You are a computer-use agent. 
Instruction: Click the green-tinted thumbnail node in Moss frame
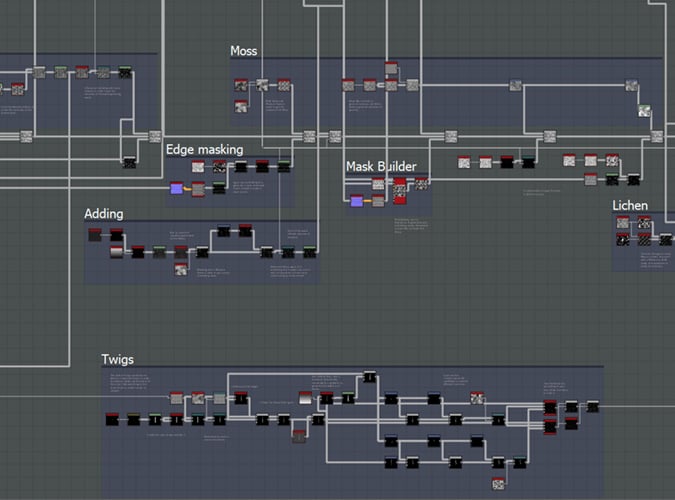click(644, 111)
